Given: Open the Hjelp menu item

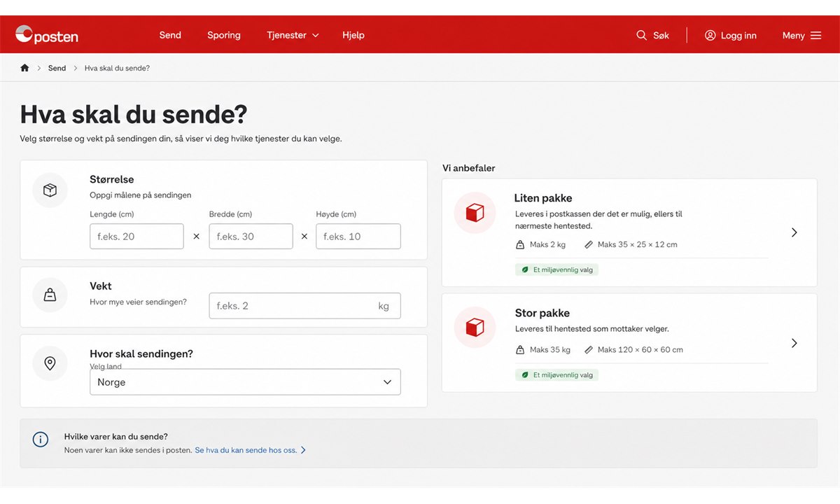Looking at the screenshot, I should pos(353,35).
